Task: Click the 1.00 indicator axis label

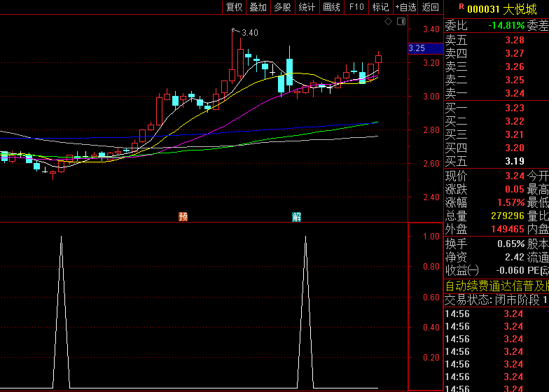Action: coord(431,237)
